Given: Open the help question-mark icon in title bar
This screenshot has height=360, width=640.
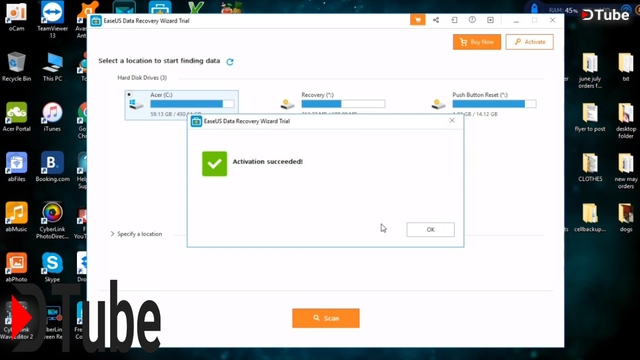Looking at the screenshot, I should tap(472, 20).
